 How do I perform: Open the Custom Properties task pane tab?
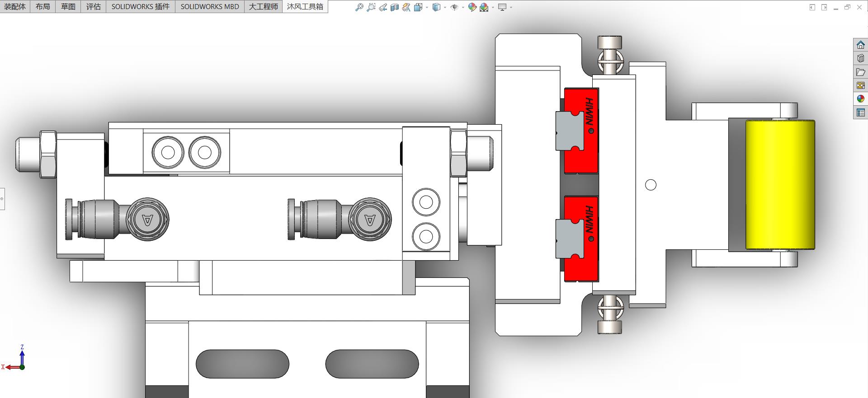(x=860, y=112)
